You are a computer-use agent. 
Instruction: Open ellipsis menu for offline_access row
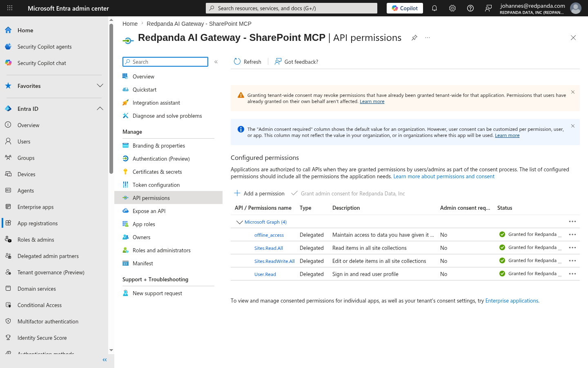click(x=572, y=235)
